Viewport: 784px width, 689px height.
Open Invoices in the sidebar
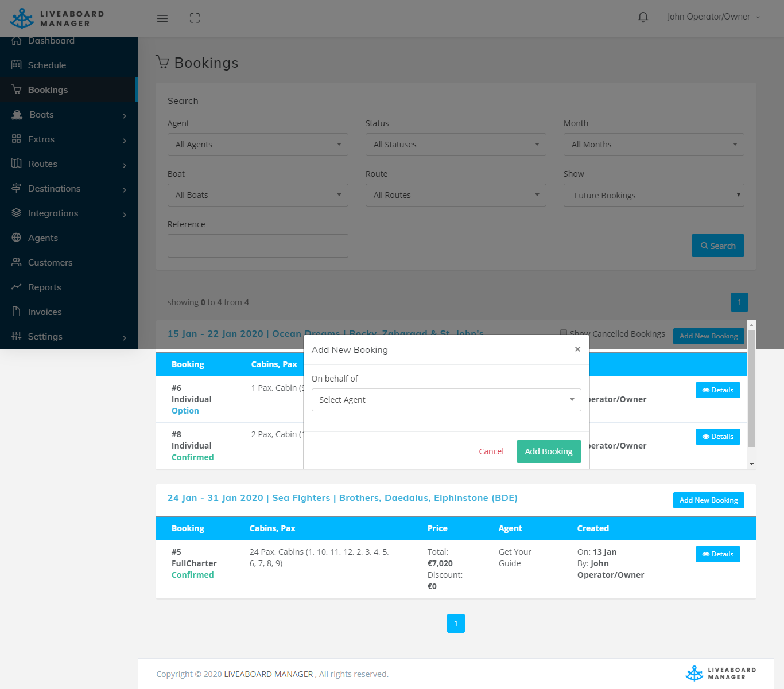click(x=44, y=312)
